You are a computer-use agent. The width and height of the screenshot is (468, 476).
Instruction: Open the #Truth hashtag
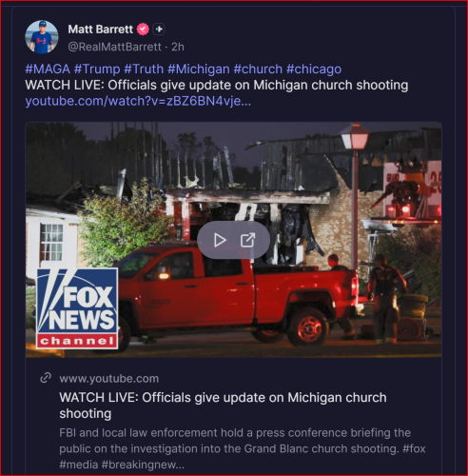coord(144,69)
